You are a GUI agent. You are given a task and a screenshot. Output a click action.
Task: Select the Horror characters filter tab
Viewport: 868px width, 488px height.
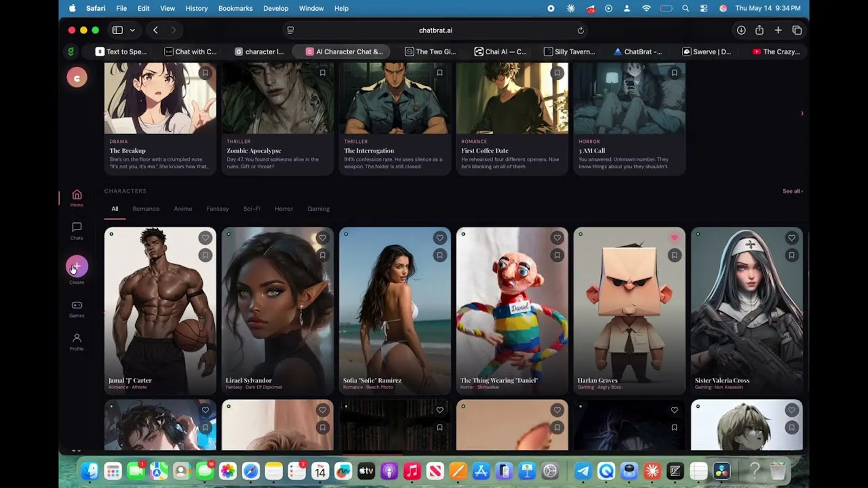click(284, 209)
